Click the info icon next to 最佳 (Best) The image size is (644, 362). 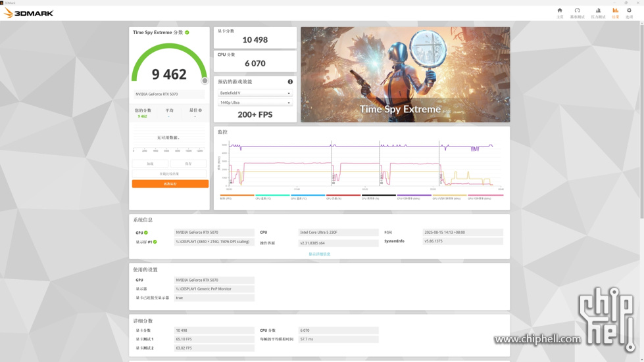point(200,110)
